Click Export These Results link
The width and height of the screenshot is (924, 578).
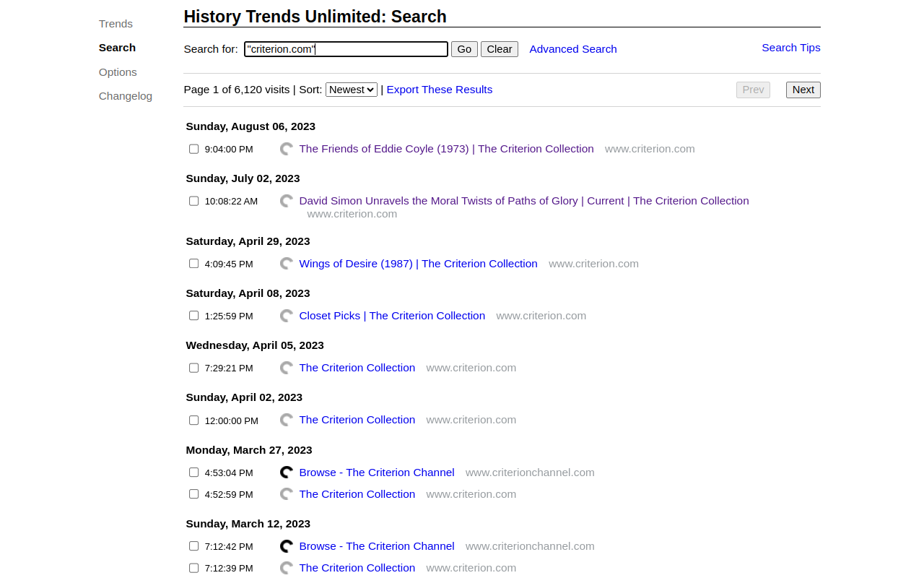440,90
